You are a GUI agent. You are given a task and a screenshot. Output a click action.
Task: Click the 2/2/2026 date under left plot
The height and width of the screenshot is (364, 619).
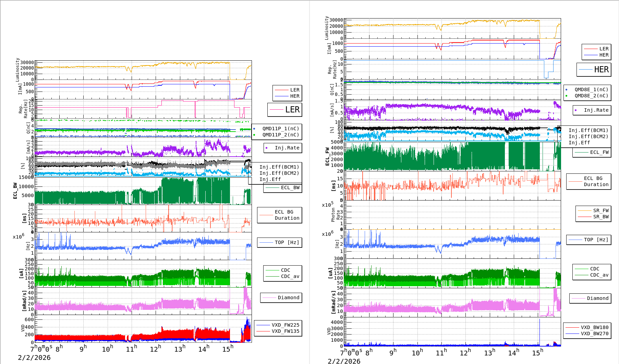[x=34, y=357]
